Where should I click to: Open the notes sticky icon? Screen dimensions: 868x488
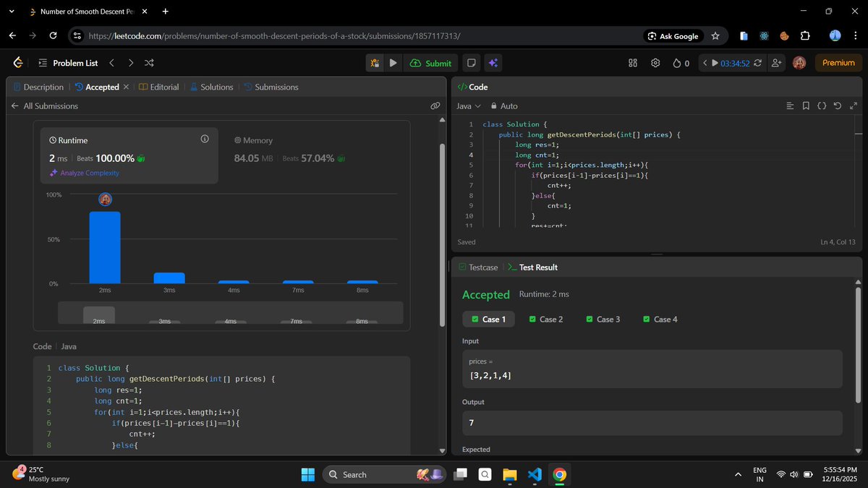click(x=472, y=63)
